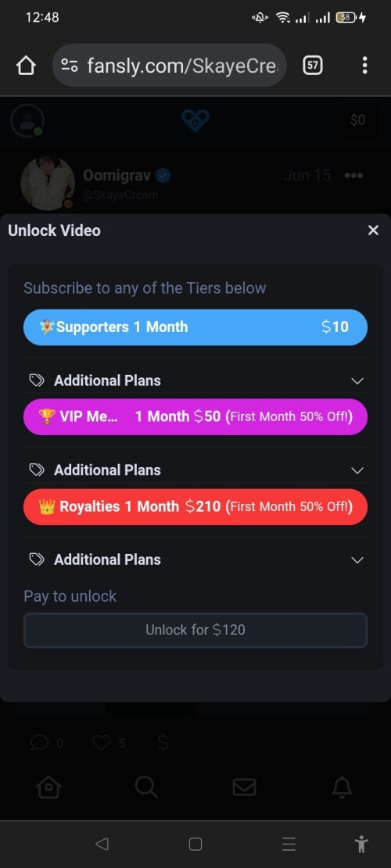Open the browser three-dot menu
Viewport: 391px width, 868px height.
click(364, 66)
